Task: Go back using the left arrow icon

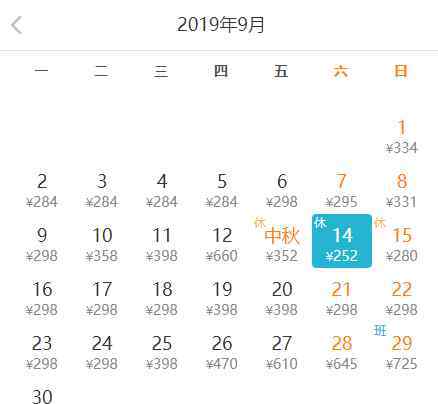Action: click(16, 25)
